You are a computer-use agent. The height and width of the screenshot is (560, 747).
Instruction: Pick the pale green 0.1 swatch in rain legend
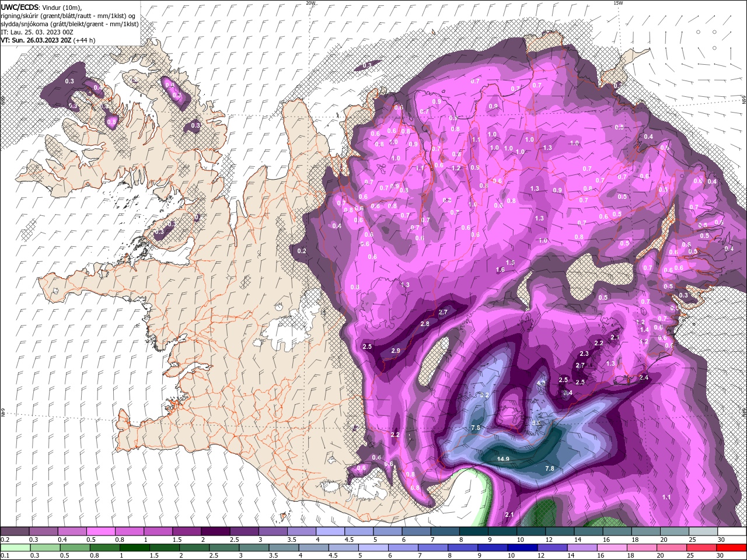[x=15, y=548]
